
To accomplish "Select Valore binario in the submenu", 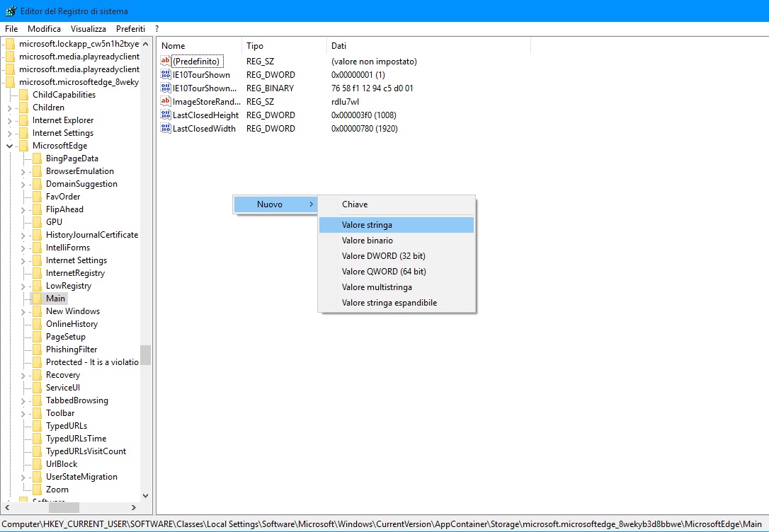I will coord(397,241).
